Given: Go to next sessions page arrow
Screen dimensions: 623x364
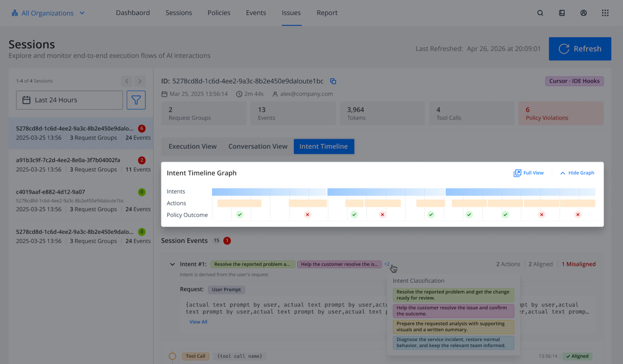Looking at the screenshot, I should (140, 81).
